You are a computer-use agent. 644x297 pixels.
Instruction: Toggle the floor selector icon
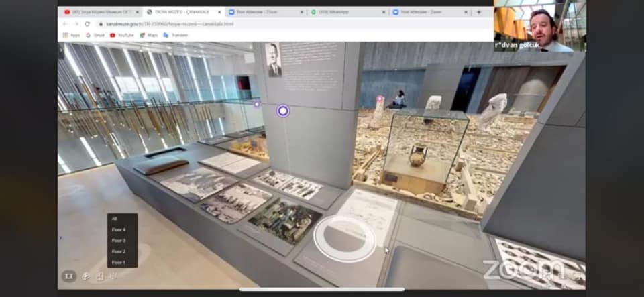113,276
